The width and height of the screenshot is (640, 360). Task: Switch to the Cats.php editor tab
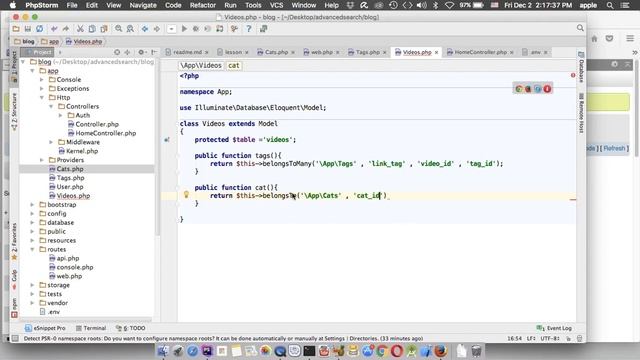click(276, 52)
